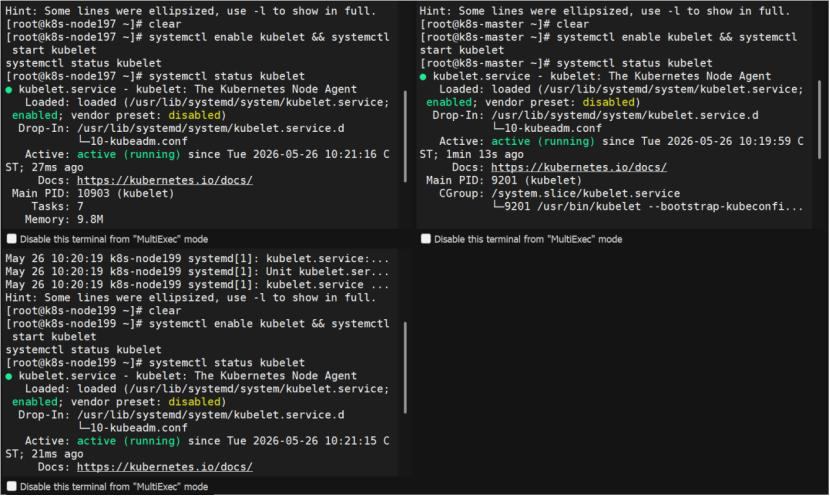Click 'active (running)' status in k8s-node197 terminal
The image size is (830, 496).
[x=129, y=154]
